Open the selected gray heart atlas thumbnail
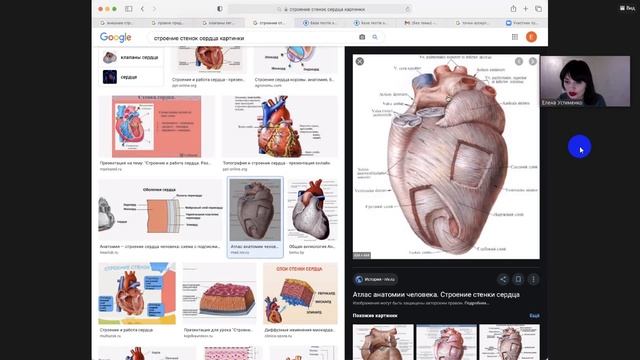 click(255, 210)
